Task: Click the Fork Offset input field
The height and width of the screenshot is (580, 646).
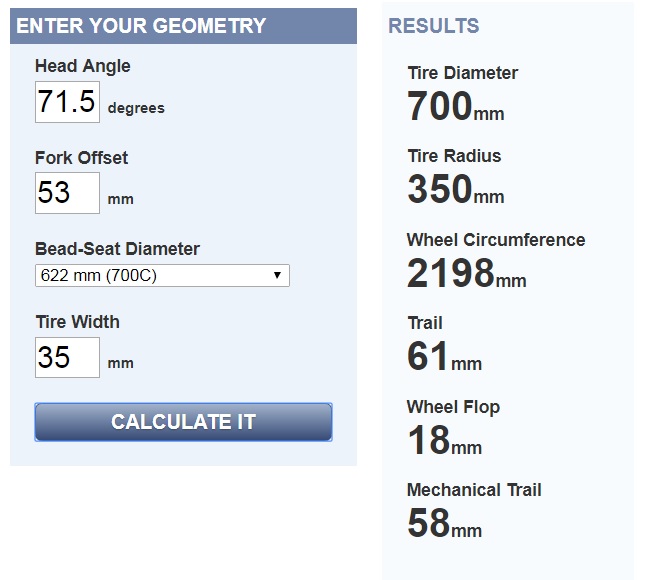Action: 67,193
